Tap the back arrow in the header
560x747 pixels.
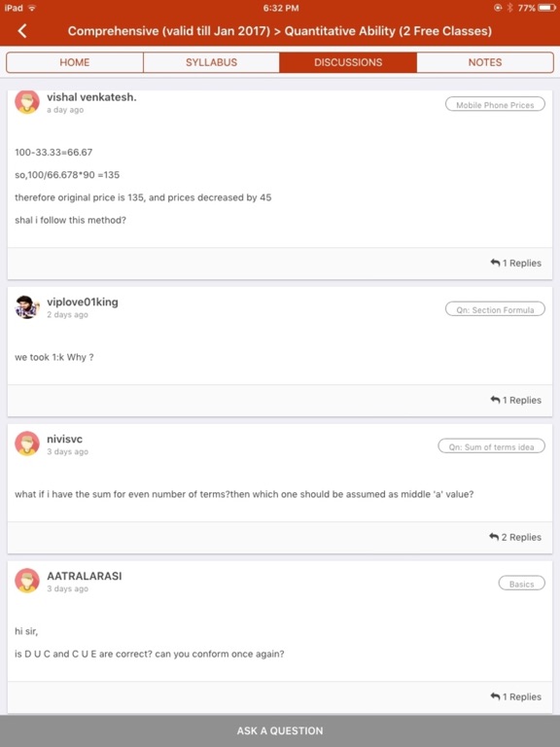(22, 31)
